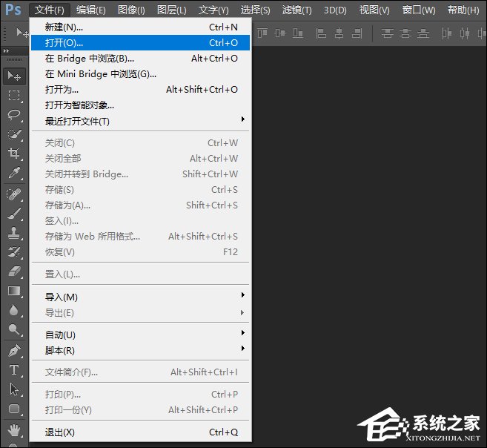Select the Lasso tool

[x=14, y=115]
